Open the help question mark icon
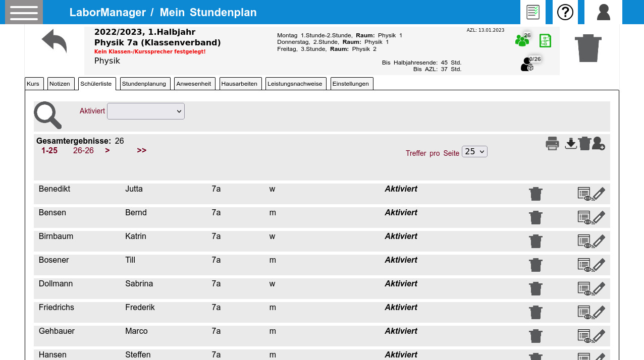This screenshot has width=644, height=360. coord(565,12)
